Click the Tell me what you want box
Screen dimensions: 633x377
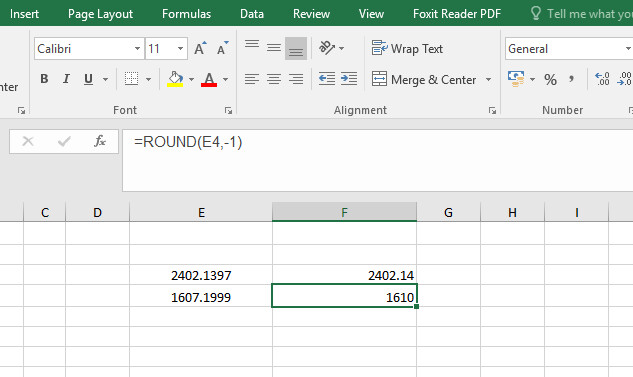[581, 14]
